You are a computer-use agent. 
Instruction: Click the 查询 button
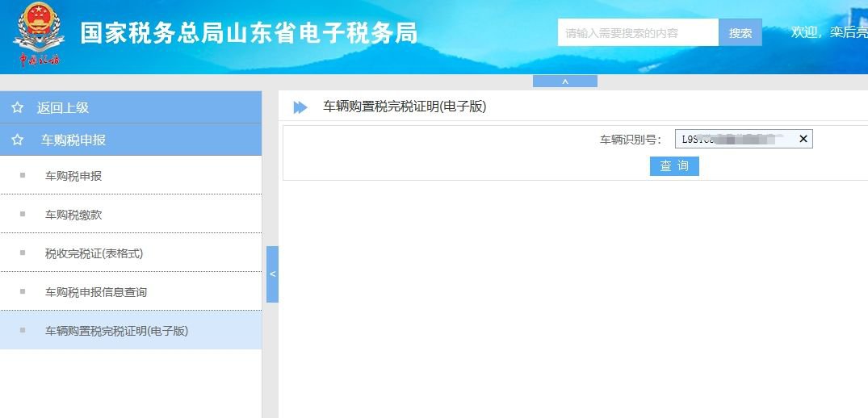point(674,166)
